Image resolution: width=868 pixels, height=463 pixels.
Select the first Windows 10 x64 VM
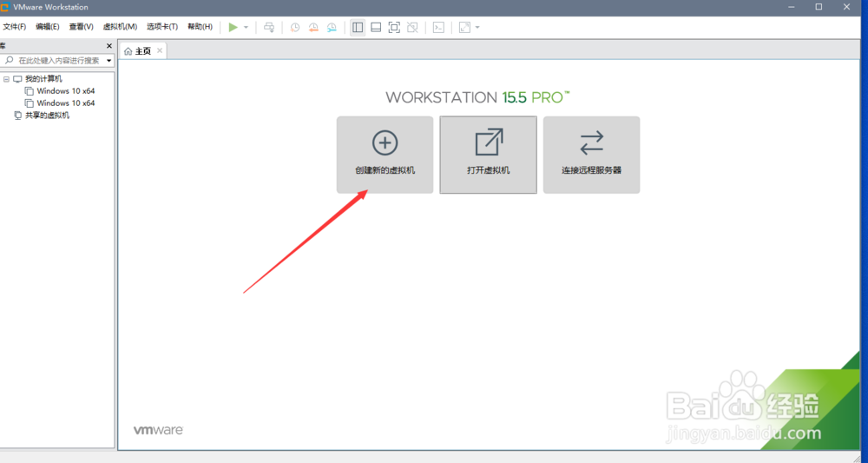pyautogui.click(x=66, y=91)
